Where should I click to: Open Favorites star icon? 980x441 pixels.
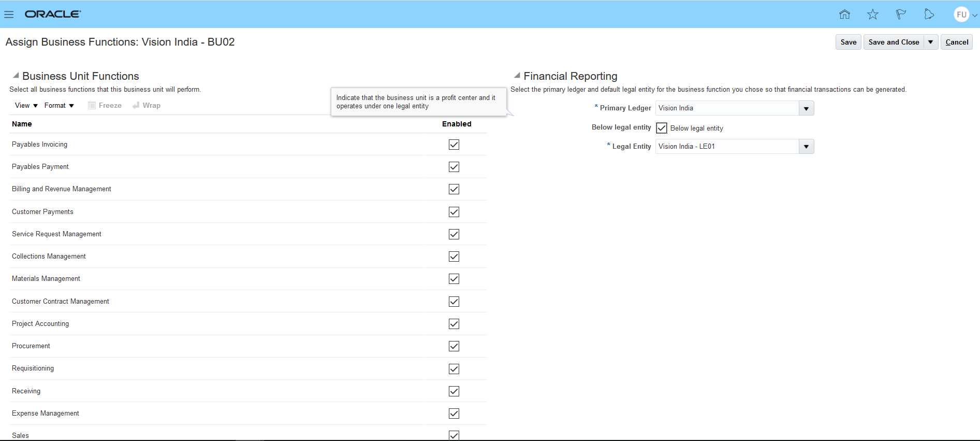[x=873, y=15]
